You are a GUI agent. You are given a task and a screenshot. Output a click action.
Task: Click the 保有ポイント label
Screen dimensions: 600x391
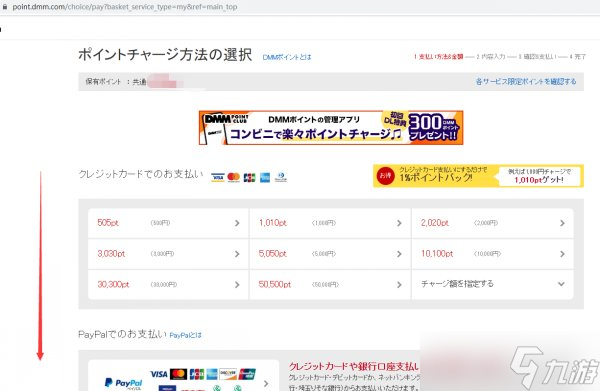pyautogui.click(x=103, y=81)
